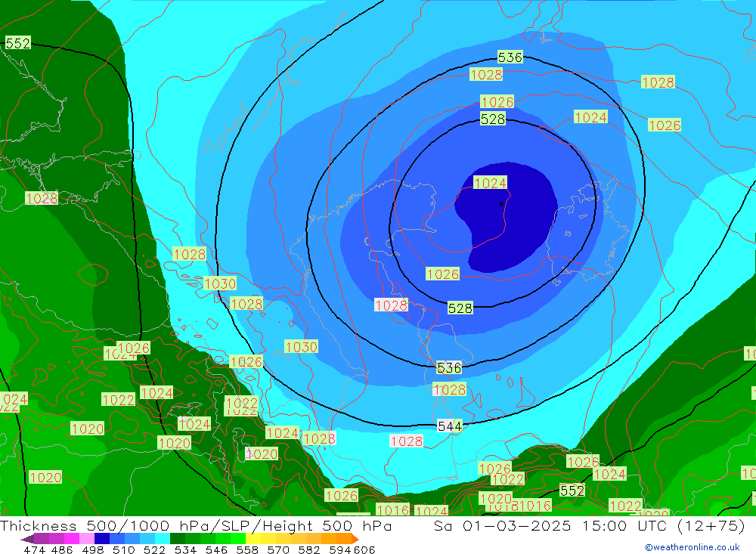
Task: Click the black low-center dot in dark blue core
Action: (501, 204)
